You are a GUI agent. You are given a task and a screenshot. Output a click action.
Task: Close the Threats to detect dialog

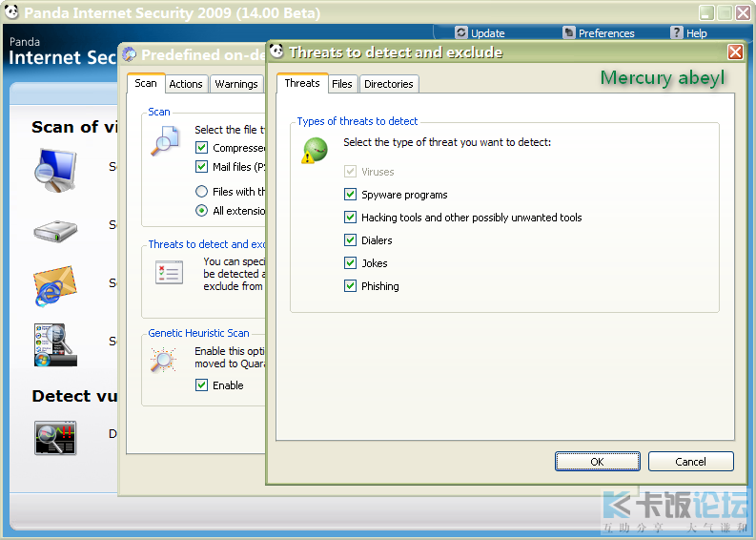735,52
